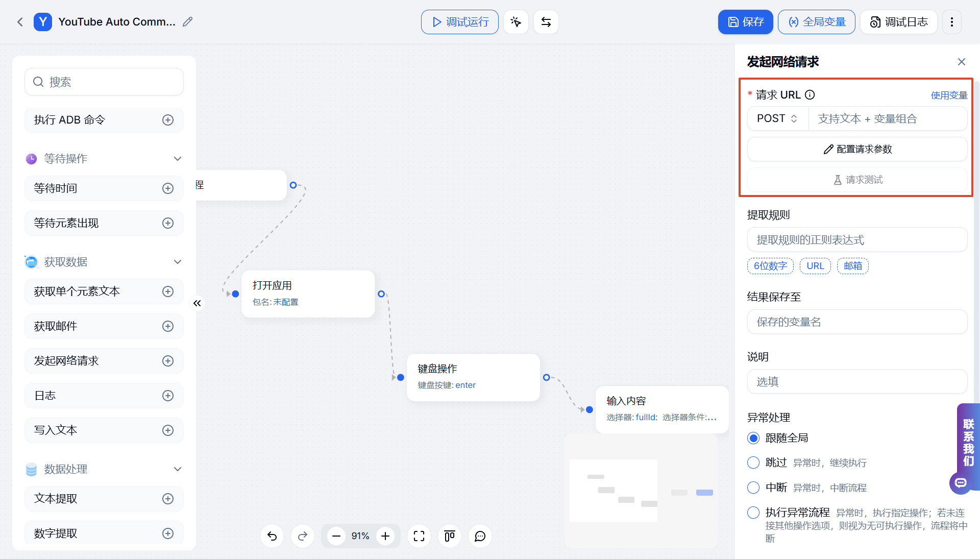This screenshot has height=559, width=980.
Task: Click the 保存 button
Action: (746, 22)
